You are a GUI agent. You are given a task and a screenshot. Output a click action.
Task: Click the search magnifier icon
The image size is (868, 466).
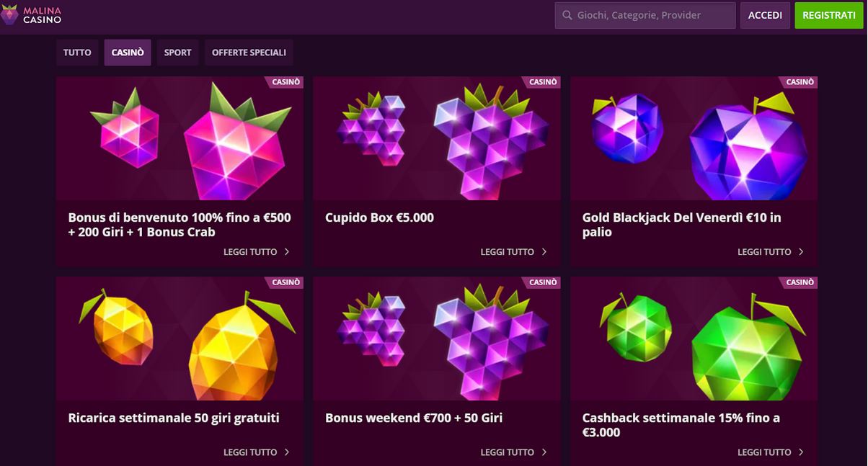[566, 15]
